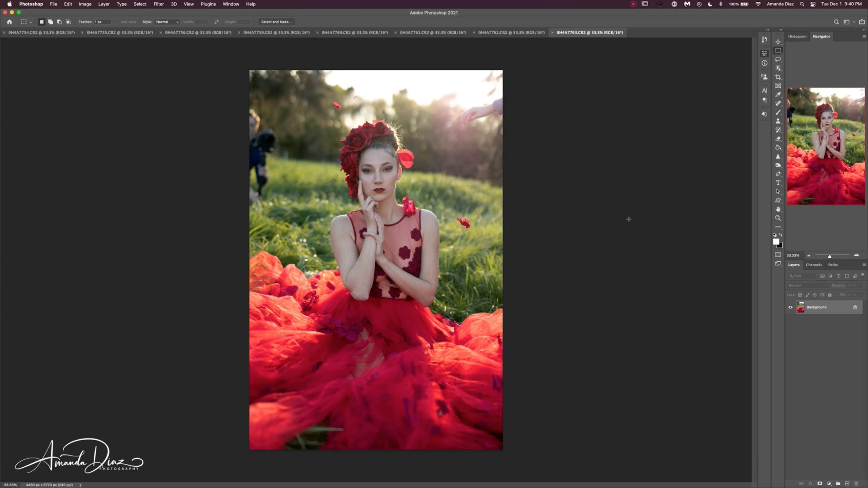Select the Move tool
The width and height of the screenshot is (868, 488).
click(x=778, y=42)
